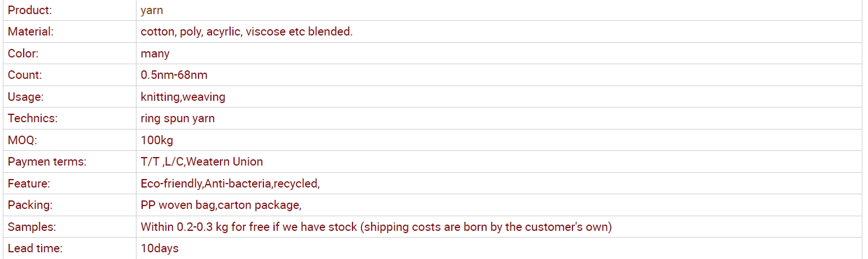Click the Eco-friendly, Anti-bacteria feature text
The height and width of the screenshot is (259, 868).
tap(230, 184)
